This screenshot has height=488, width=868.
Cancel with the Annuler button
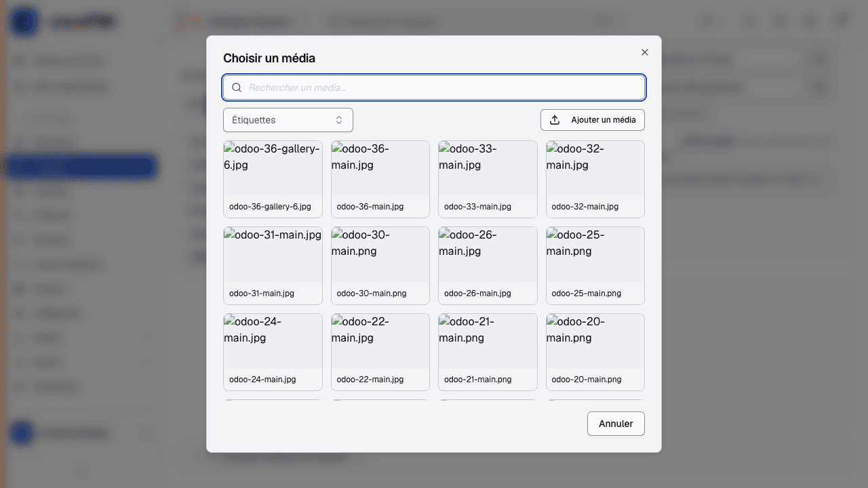click(616, 424)
